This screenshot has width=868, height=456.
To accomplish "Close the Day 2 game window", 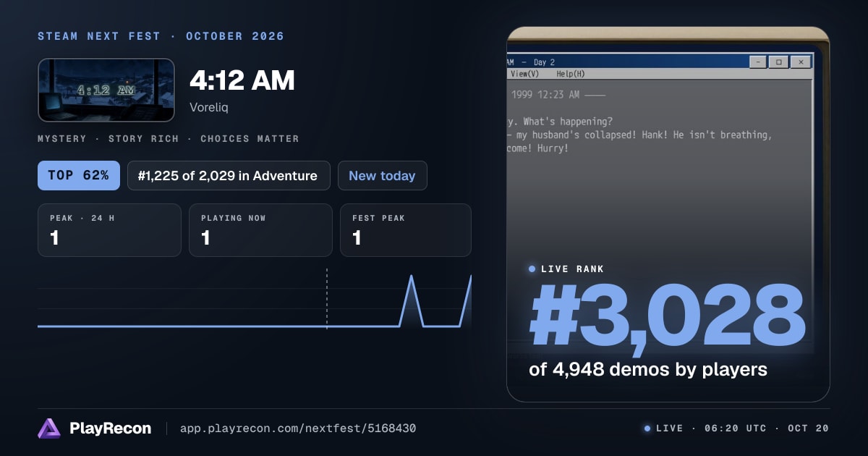I will click(800, 62).
